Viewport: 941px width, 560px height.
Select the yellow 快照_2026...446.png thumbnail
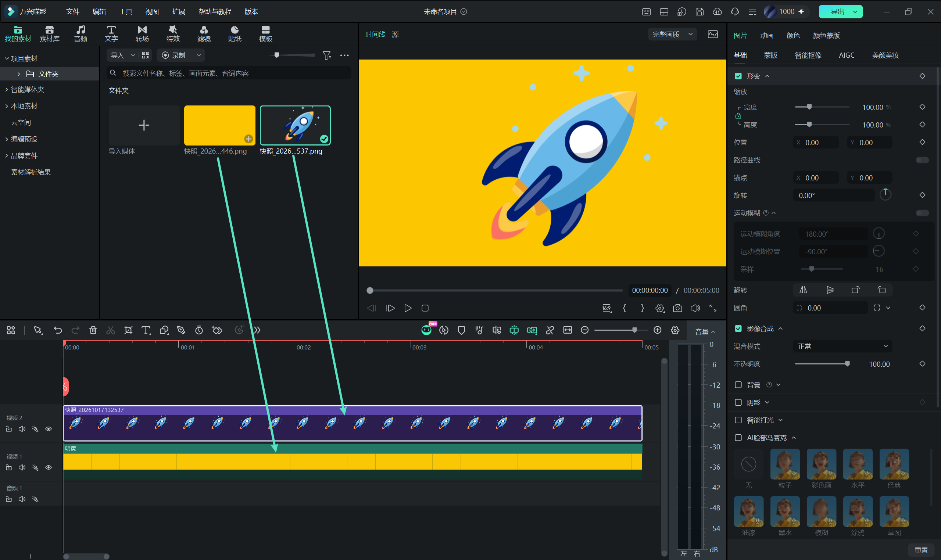[x=220, y=125]
